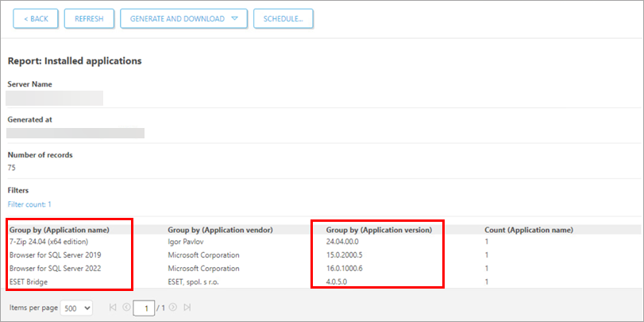This screenshot has height=322, width=644.
Task: Click version value 24.04.00.0
Action: (342, 242)
